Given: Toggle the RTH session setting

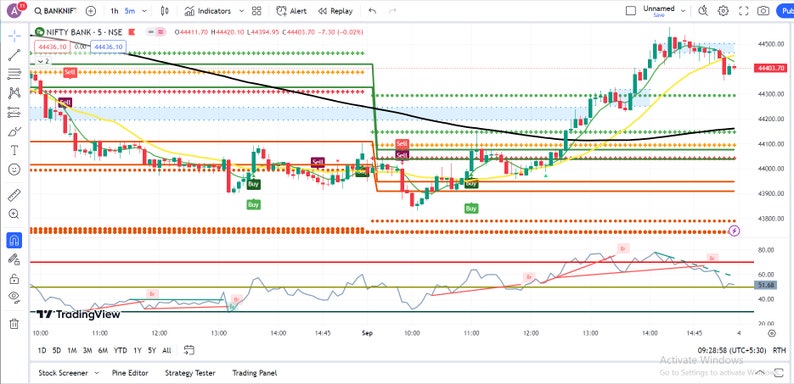Looking at the screenshot, I should [x=779, y=350].
